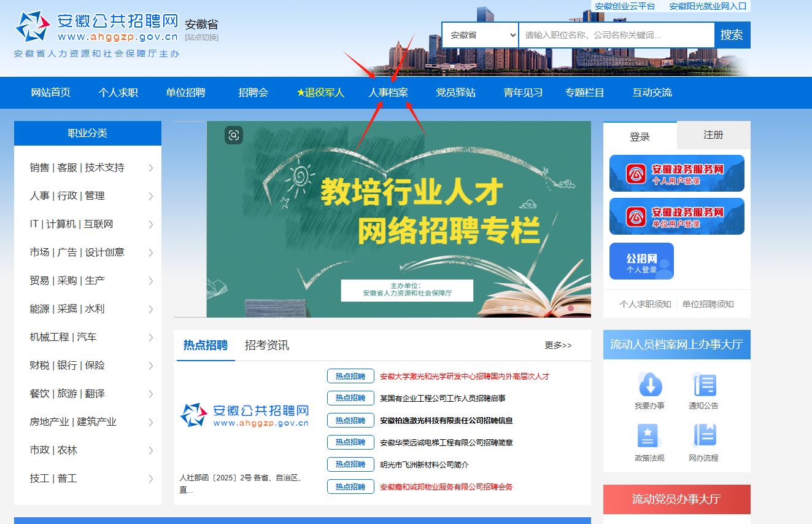Open 人社部函〔2025〕2号 news caption

coord(241,483)
